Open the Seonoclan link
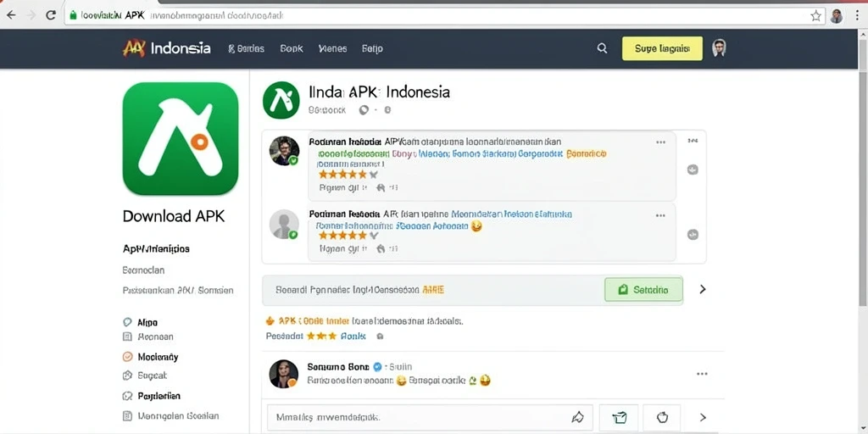Viewport: 868px width, 434px height. [143, 270]
